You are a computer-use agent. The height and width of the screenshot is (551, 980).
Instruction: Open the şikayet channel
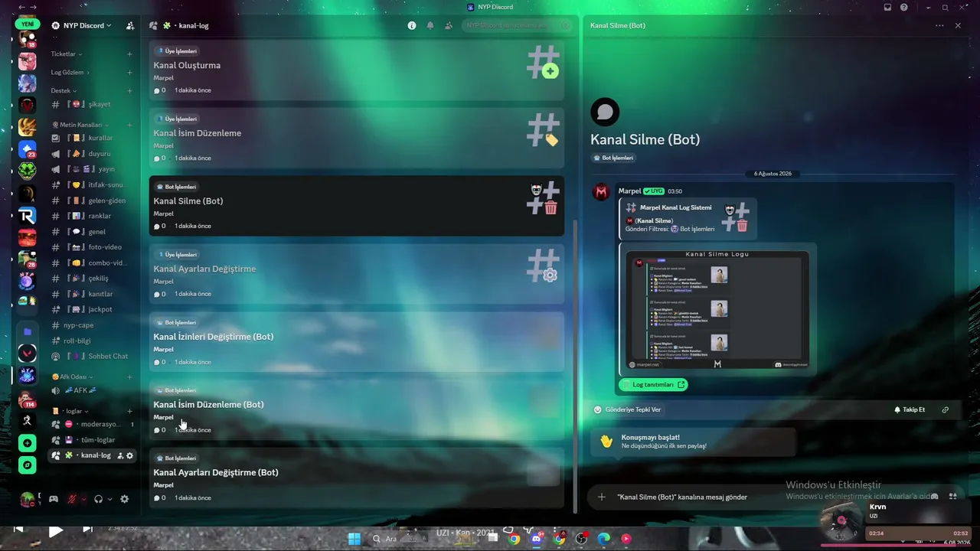(x=92, y=104)
